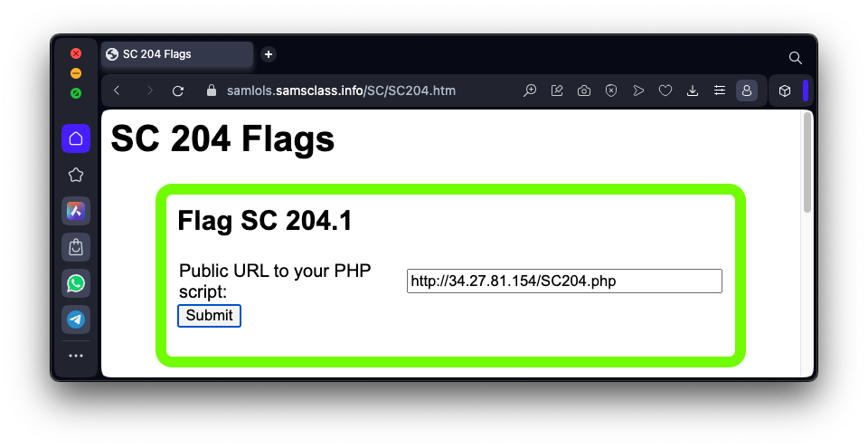
Task: Open the Aria AI sidebar icon
Action: coord(76,211)
